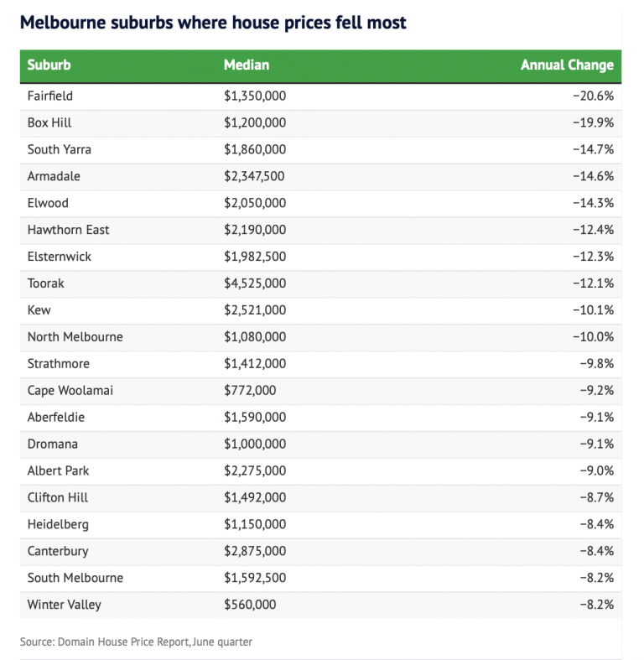This screenshot has width=644, height=660.
Task: Click the Box Hill suburb name
Action: pyautogui.click(x=49, y=122)
